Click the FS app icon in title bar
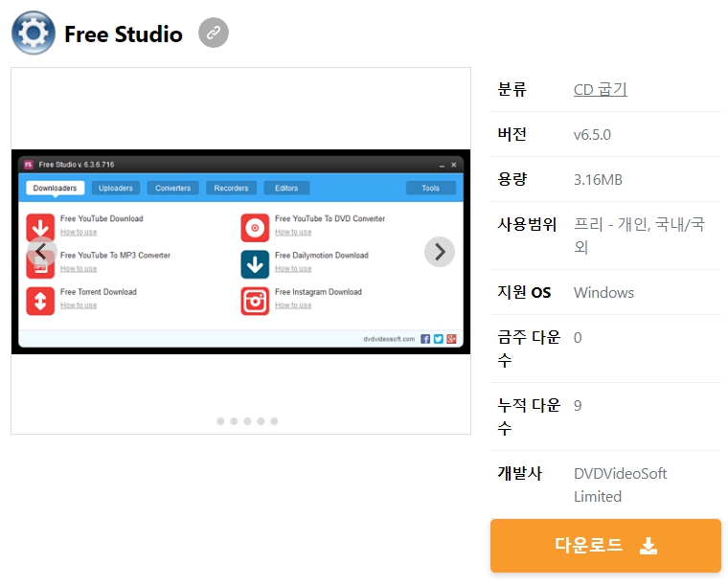 [x=29, y=165]
